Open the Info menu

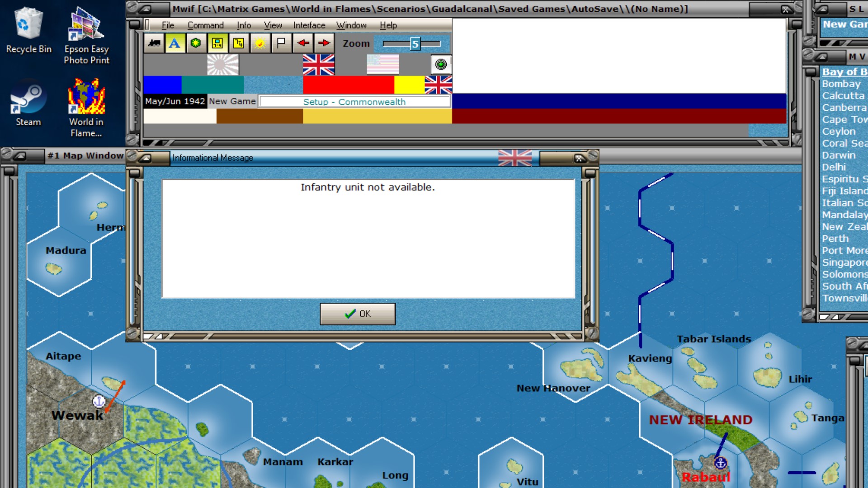coord(244,25)
